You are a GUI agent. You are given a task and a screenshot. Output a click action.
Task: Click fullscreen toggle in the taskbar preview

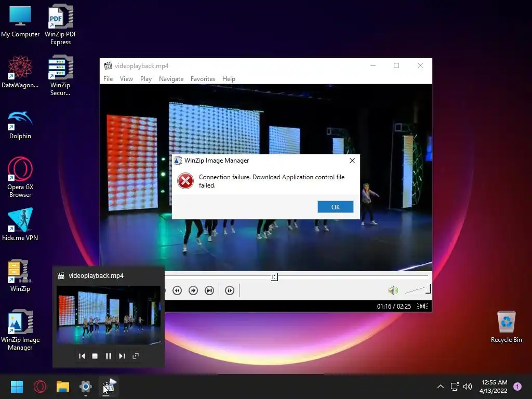136,356
